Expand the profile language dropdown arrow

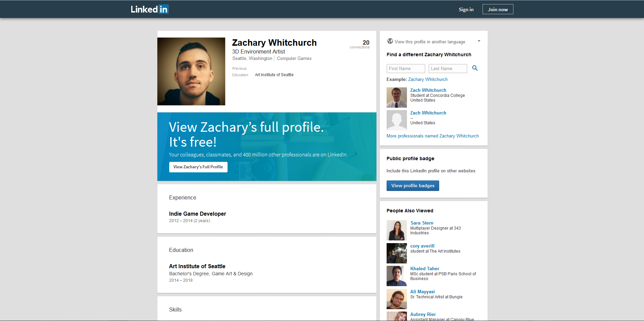(479, 41)
